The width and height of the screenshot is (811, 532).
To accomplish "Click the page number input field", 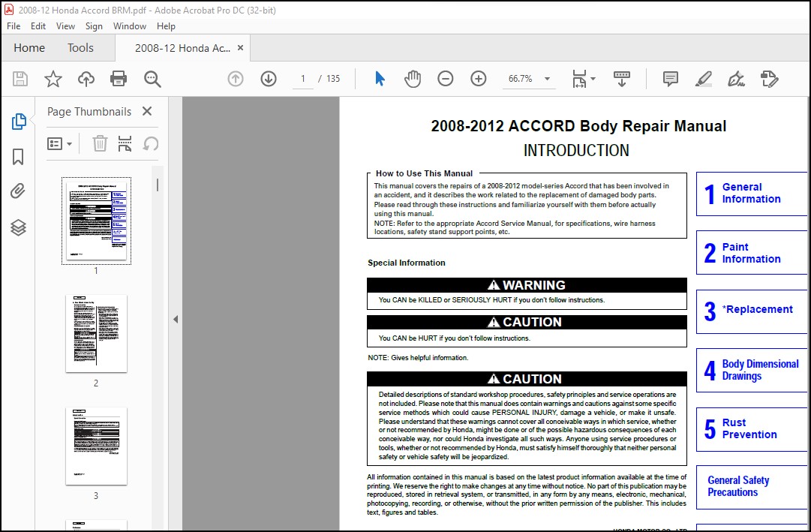I will click(302, 79).
